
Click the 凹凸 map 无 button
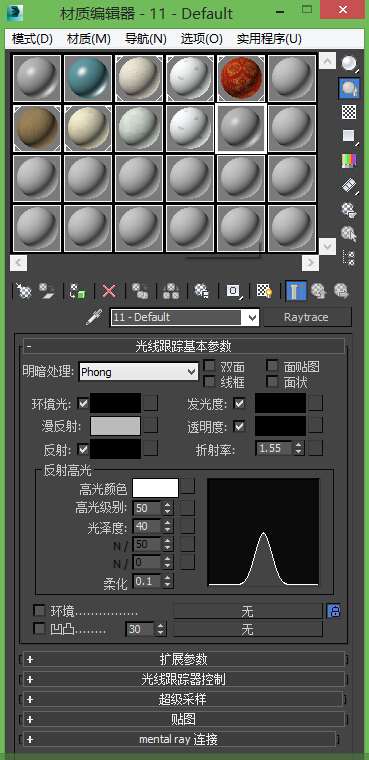point(247,630)
